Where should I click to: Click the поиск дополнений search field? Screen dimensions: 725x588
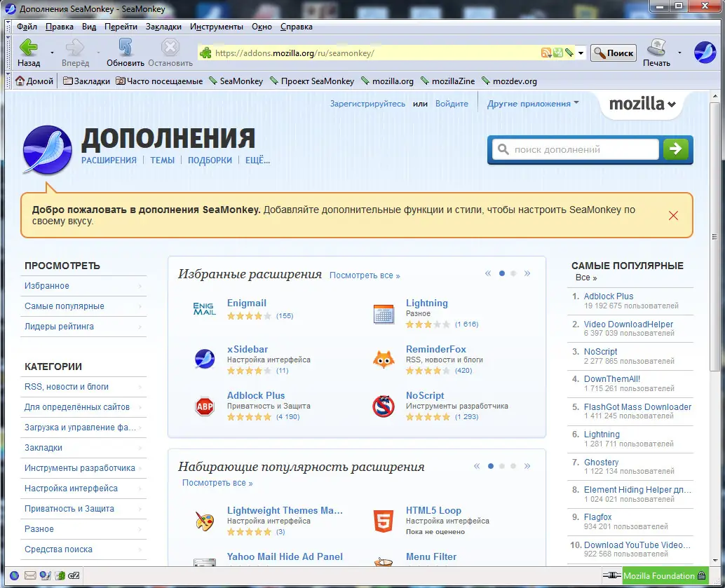[x=576, y=149]
